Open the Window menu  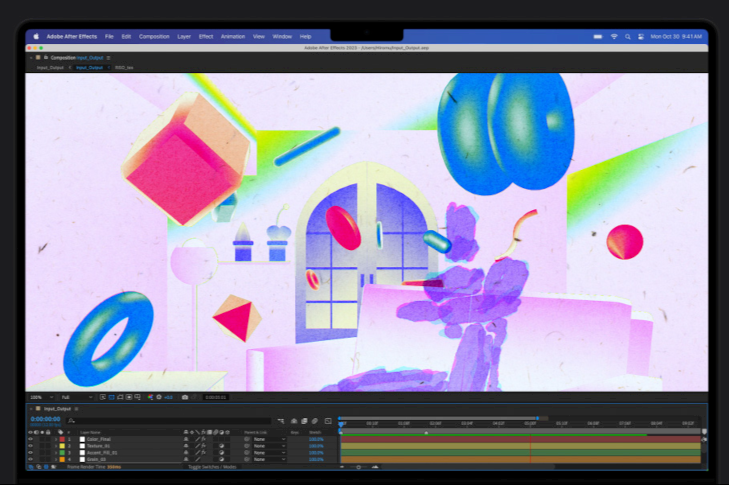pyautogui.click(x=282, y=36)
